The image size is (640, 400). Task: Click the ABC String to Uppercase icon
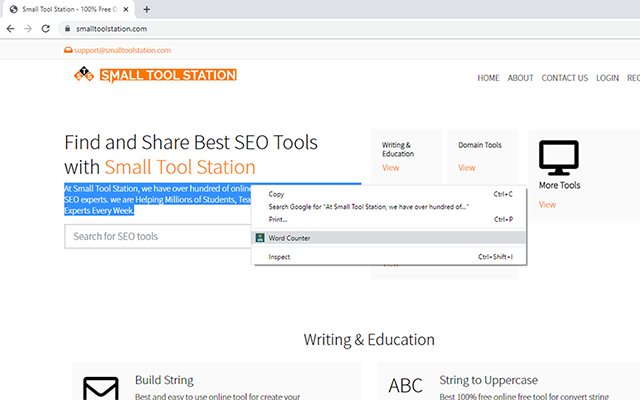tap(405, 385)
